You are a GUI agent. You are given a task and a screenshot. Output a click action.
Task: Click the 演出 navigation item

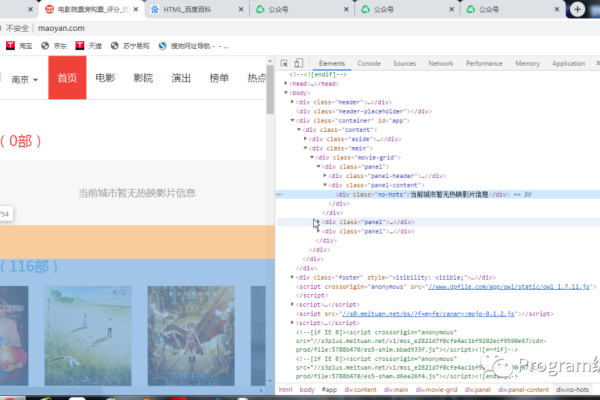click(x=181, y=78)
